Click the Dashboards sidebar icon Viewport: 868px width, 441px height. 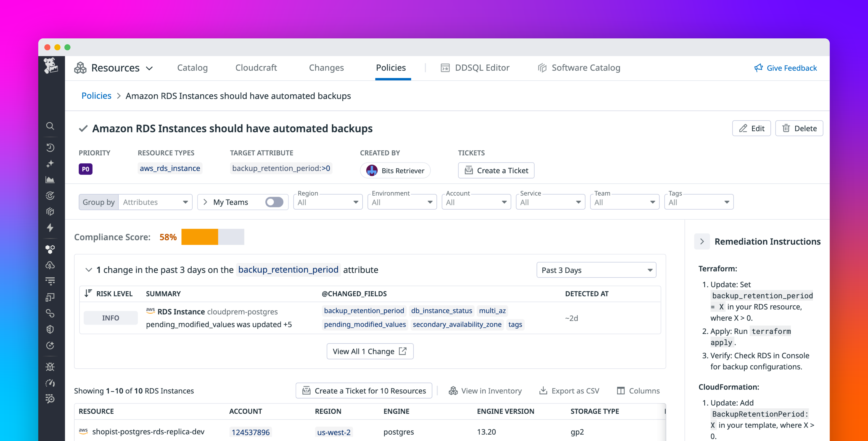(x=50, y=297)
